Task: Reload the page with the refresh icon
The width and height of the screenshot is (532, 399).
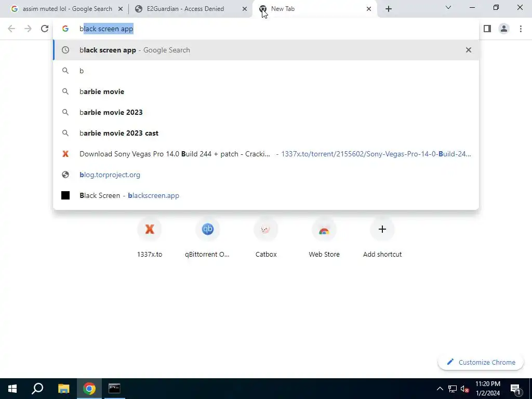Action: (45, 29)
